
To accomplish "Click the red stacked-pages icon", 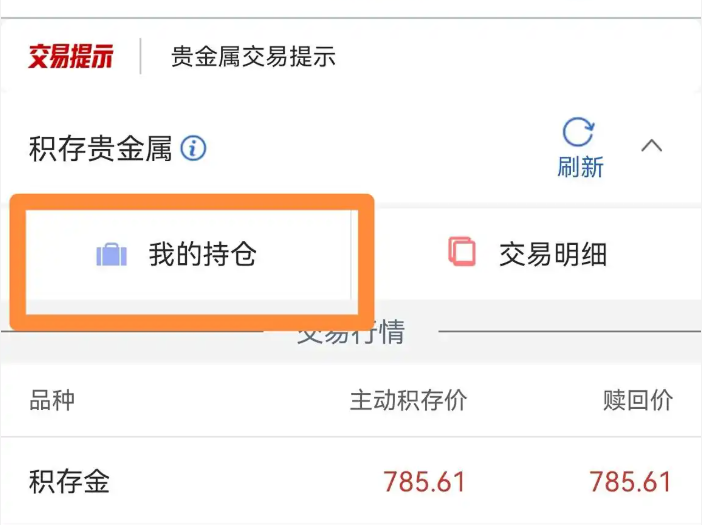I will pos(462,252).
